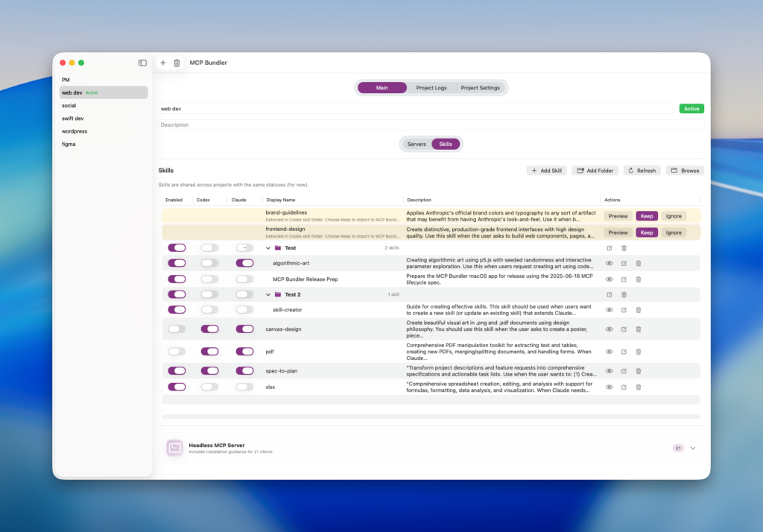Switch to the Project Logs tab
The width and height of the screenshot is (763, 532).
(431, 88)
